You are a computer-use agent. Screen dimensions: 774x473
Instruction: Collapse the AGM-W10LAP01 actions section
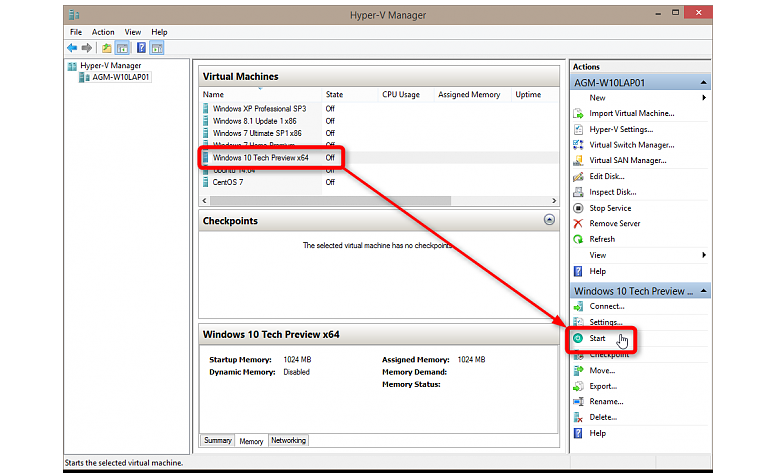click(703, 82)
